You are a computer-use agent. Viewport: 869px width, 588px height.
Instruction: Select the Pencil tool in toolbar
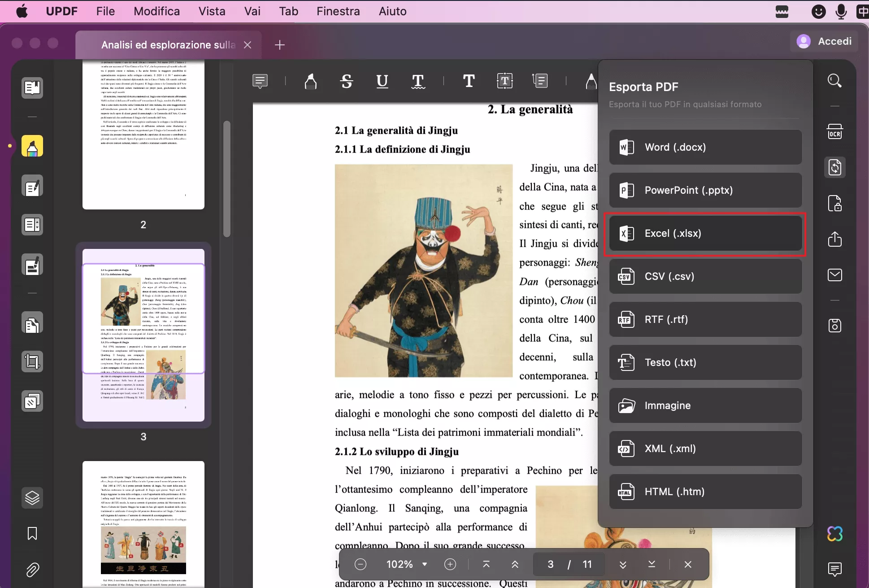click(x=591, y=81)
